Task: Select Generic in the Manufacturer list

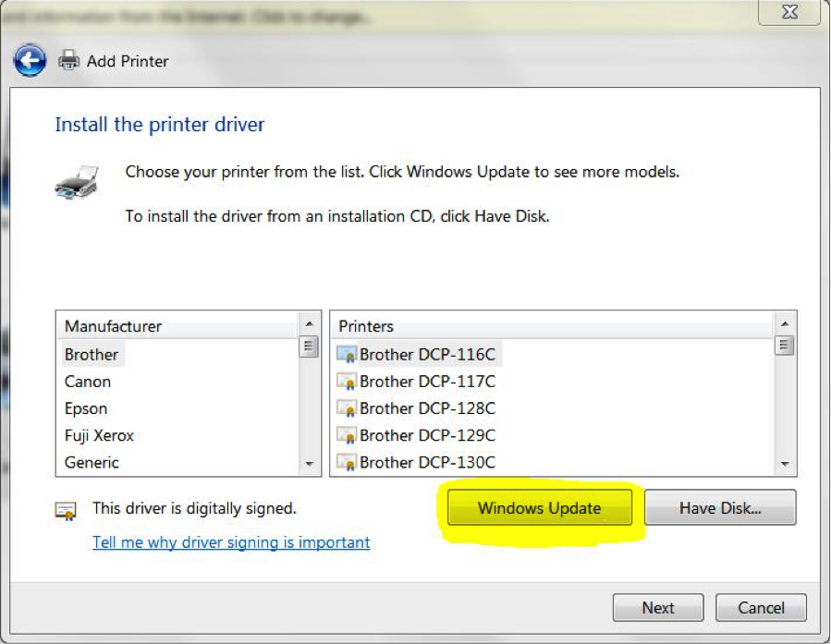Action: (92, 462)
